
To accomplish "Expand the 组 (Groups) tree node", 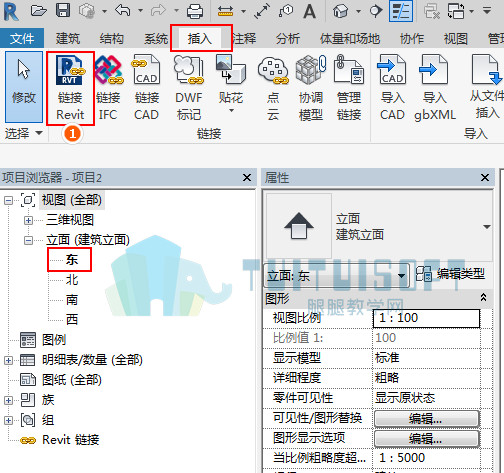I will 8,420.
